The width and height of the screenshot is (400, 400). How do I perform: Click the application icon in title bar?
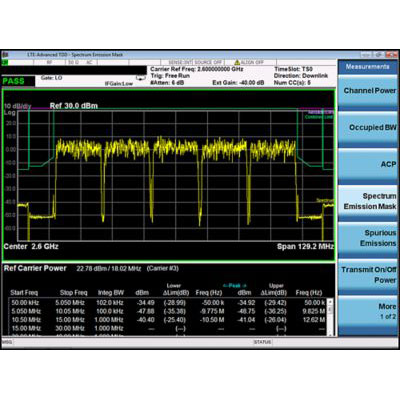click(5, 55)
